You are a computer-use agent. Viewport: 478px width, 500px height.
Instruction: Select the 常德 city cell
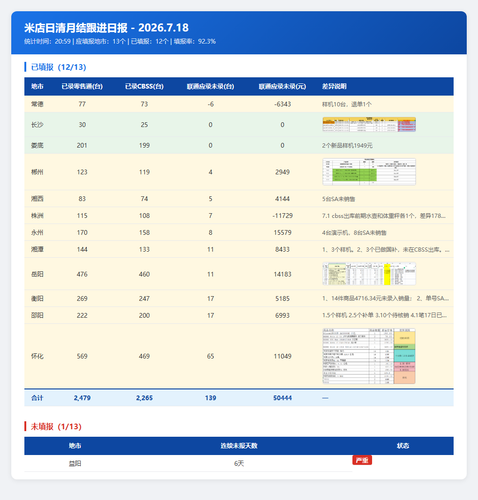coord(37,104)
